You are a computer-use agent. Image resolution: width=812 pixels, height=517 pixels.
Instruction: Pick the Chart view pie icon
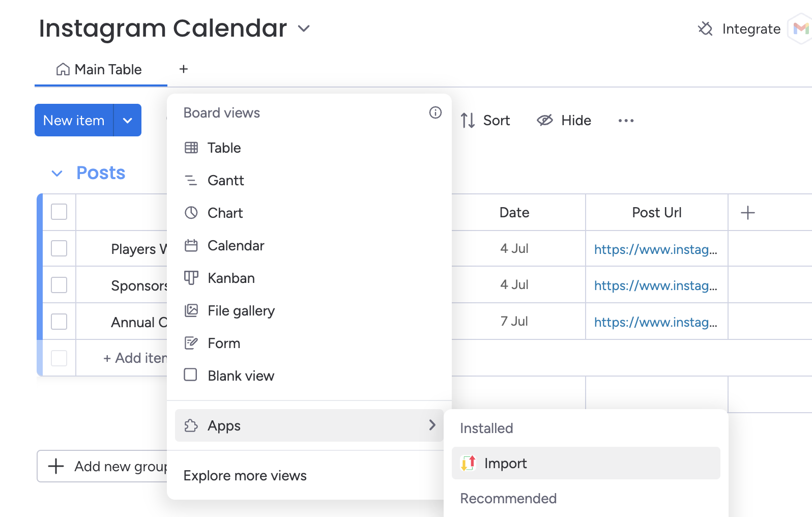pos(191,213)
